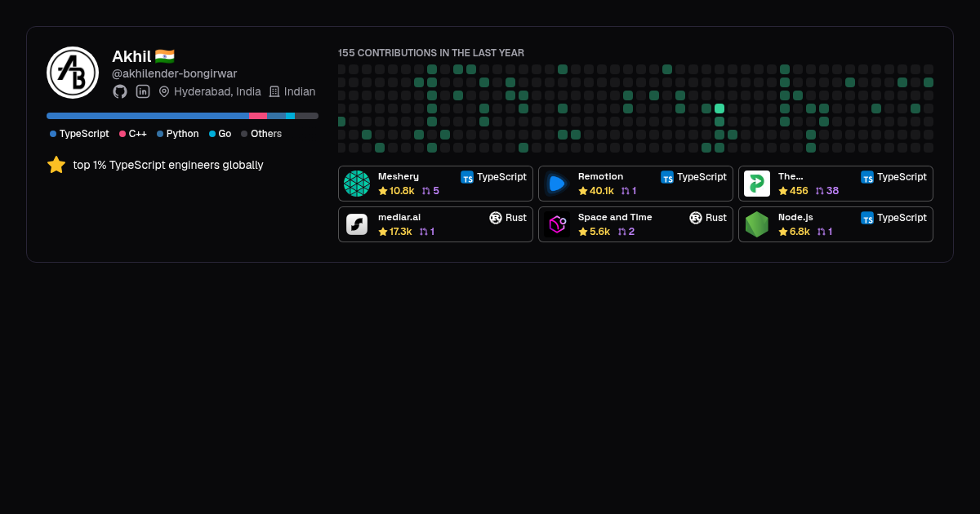Image resolution: width=980 pixels, height=514 pixels.
Task: Click the Rust icon on Space and Time card
Action: coord(696,218)
